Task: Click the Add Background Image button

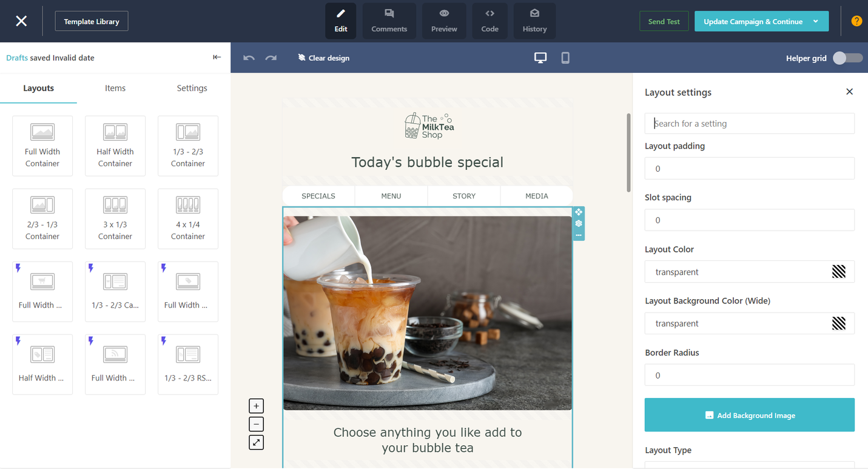Action: (x=749, y=415)
